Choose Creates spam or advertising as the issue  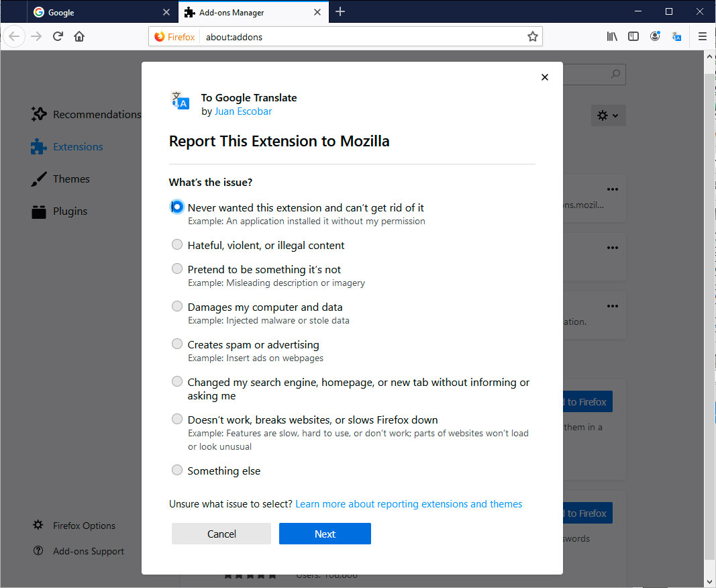click(x=177, y=344)
